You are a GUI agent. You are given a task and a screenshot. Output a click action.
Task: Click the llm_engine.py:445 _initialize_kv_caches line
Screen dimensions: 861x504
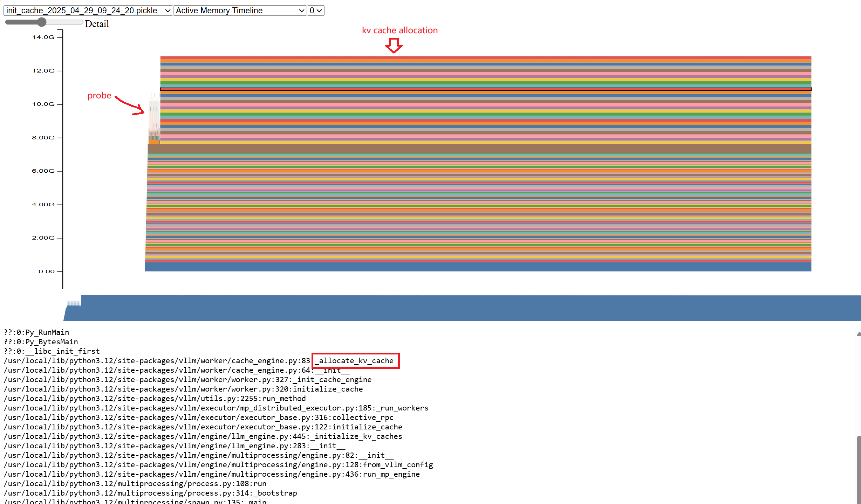(x=203, y=436)
